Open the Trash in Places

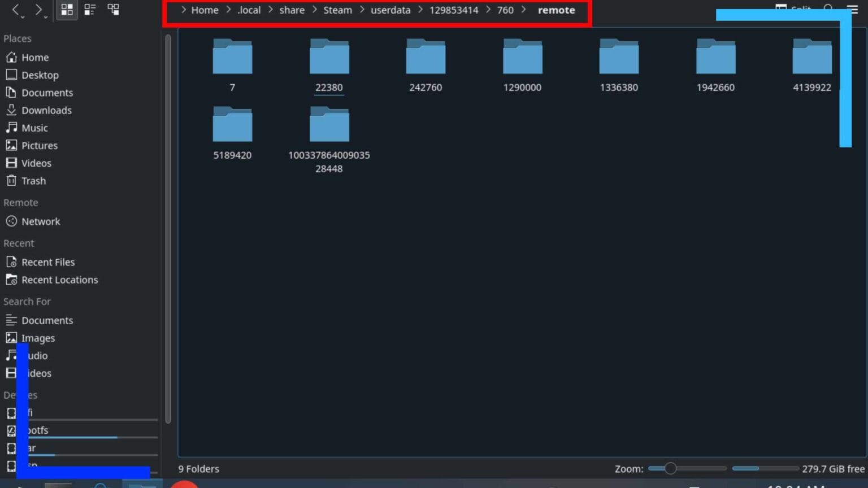tap(33, 181)
